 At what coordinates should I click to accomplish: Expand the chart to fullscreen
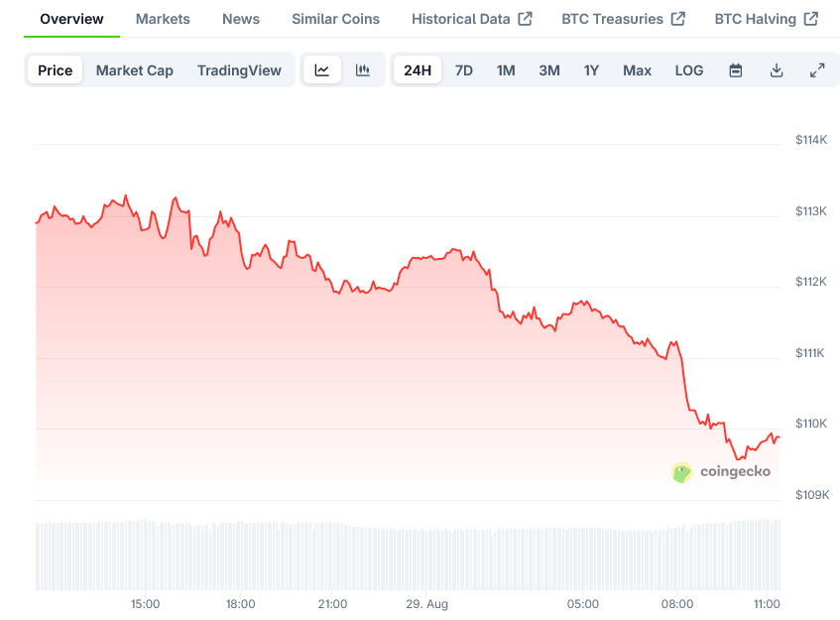[817, 70]
